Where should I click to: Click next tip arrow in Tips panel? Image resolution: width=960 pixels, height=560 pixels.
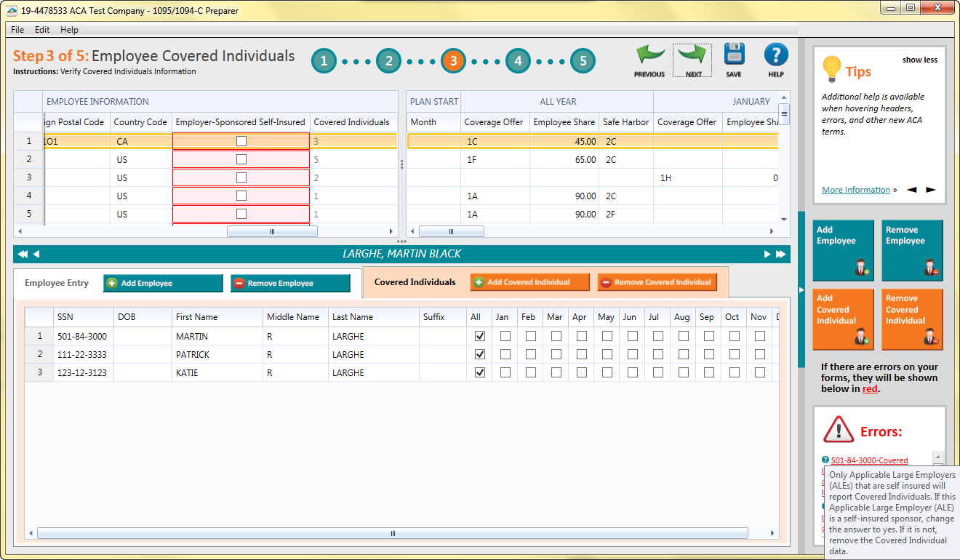pos(930,191)
